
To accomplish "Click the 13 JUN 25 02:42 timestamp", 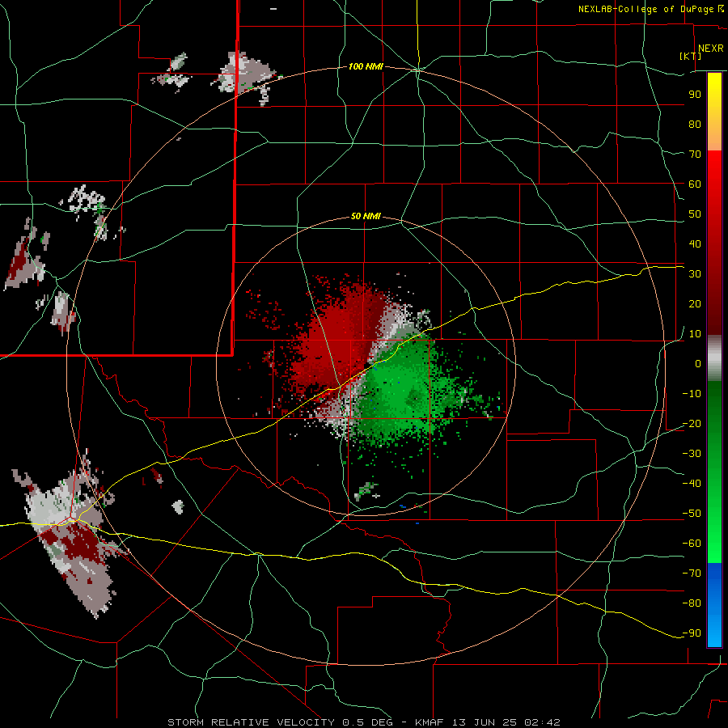I will click(506, 722).
